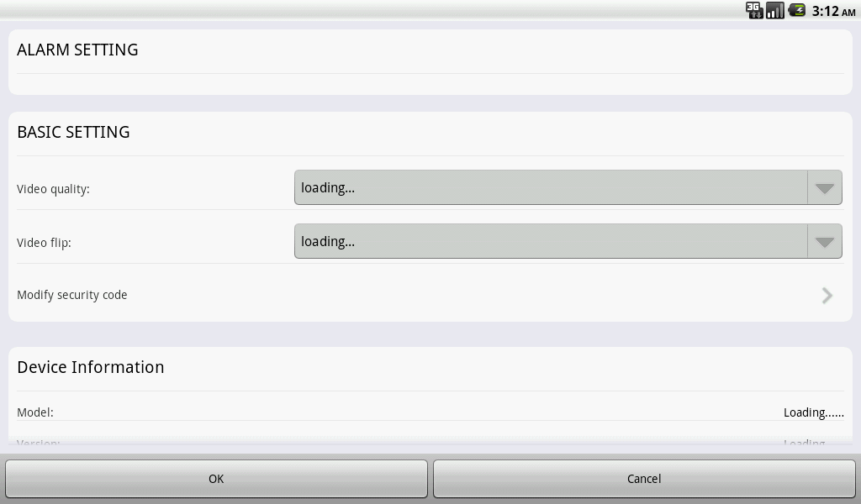Tap the chevron beside Modify security code
This screenshot has width=861, height=504.
click(827, 296)
